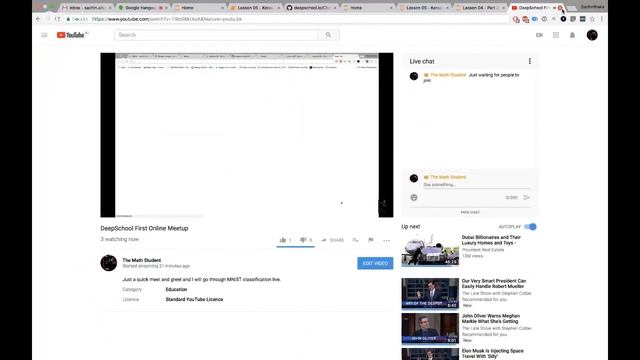Click the Say something chat input

pos(477,185)
